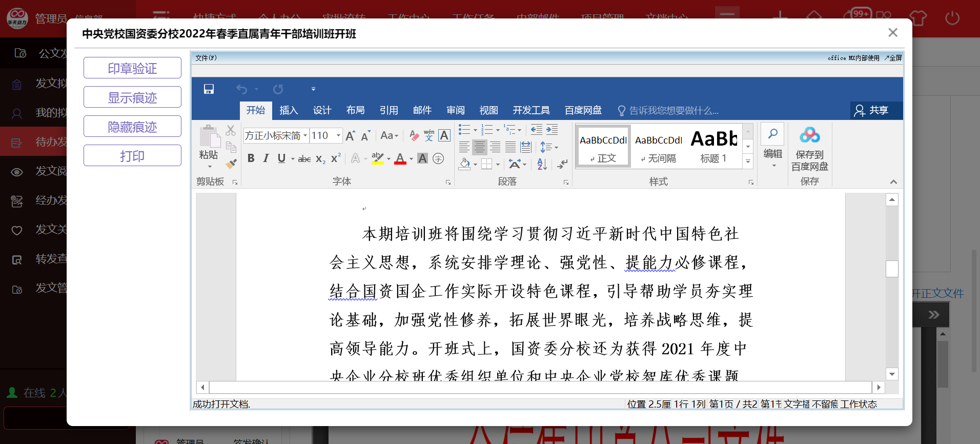Click the Save floppy disk icon

(209, 89)
